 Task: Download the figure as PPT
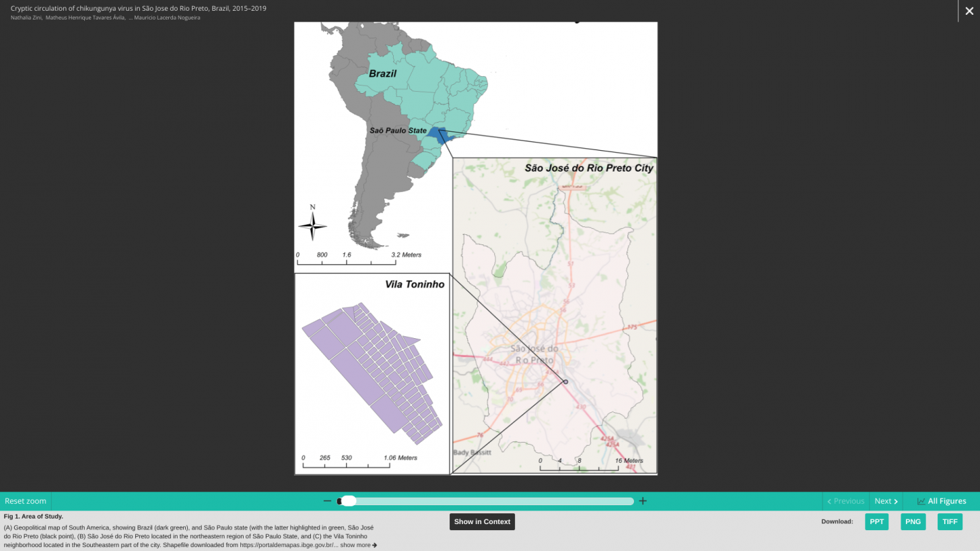[876, 522]
